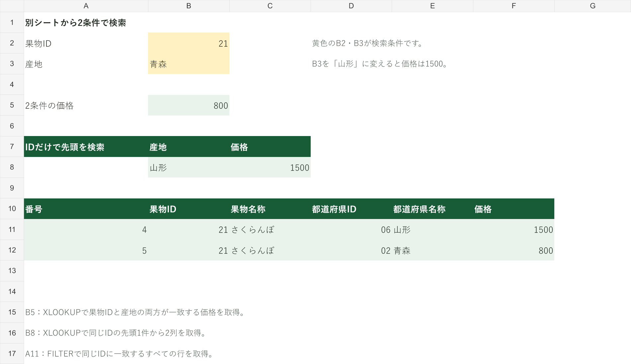Click 価格 header in row 7
This screenshot has width=631, height=364.
[239, 147]
